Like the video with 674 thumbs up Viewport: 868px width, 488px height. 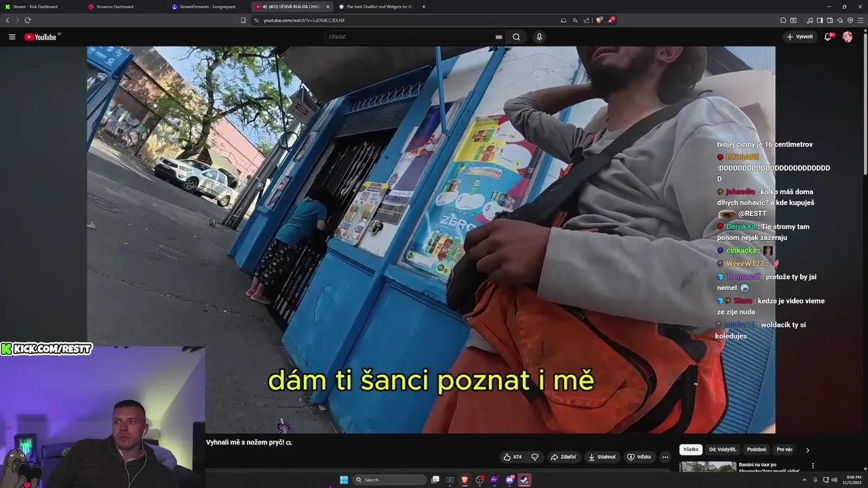coord(513,457)
